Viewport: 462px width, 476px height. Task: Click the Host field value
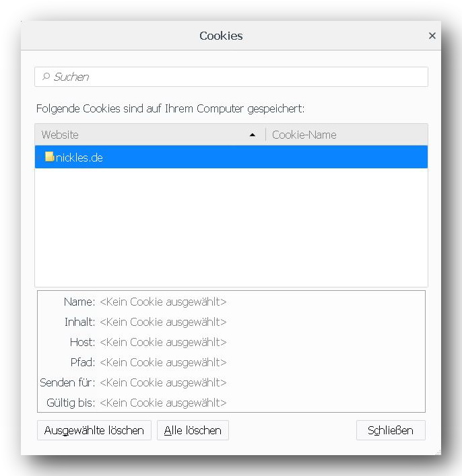coord(163,342)
